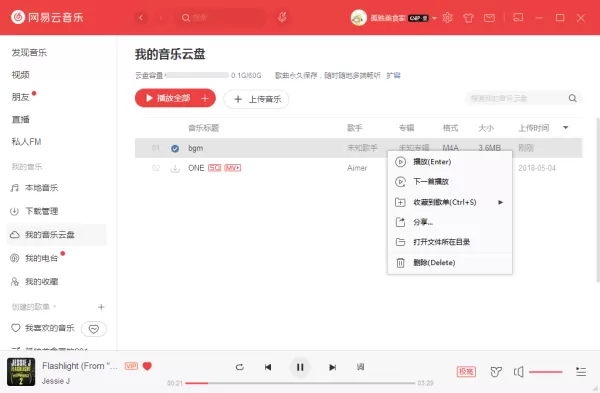Open 发现音乐 in sidebar
The height and width of the screenshot is (393, 600).
coord(29,53)
